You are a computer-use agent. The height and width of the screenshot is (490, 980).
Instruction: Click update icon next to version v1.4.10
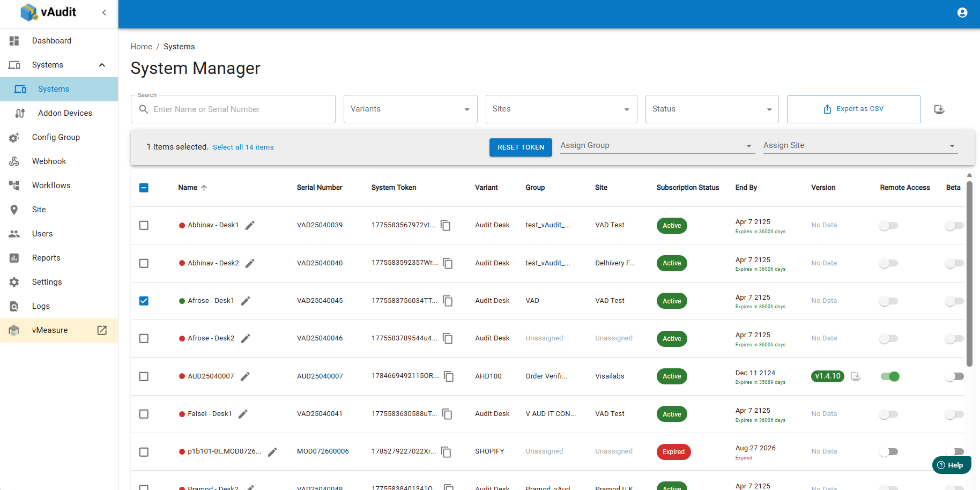(x=856, y=376)
